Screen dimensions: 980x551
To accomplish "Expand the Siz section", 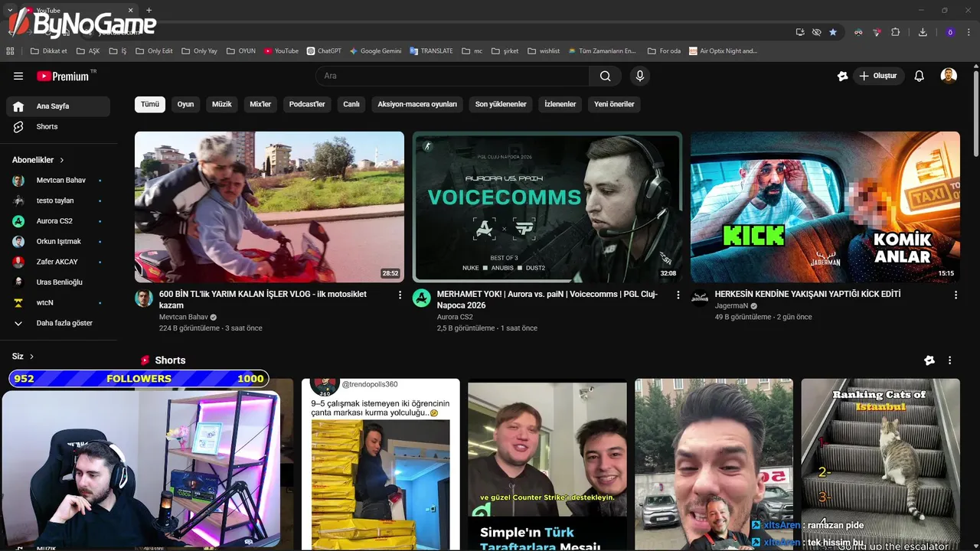I will coord(23,357).
